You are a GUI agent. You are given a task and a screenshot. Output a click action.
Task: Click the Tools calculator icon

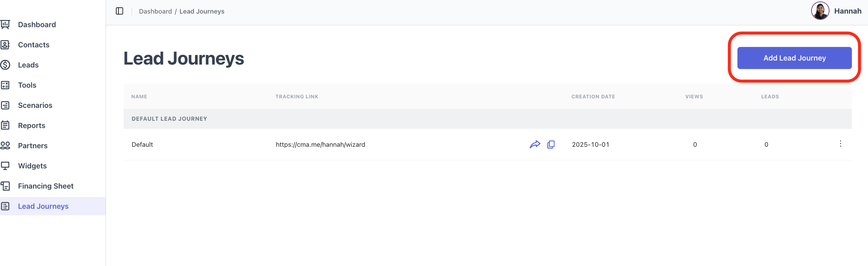point(5,85)
